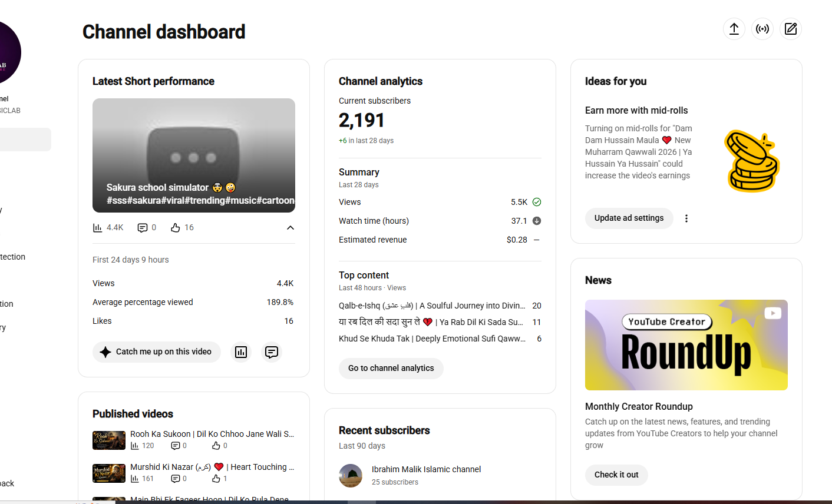Click the create post pencil icon

pyautogui.click(x=791, y=29)
